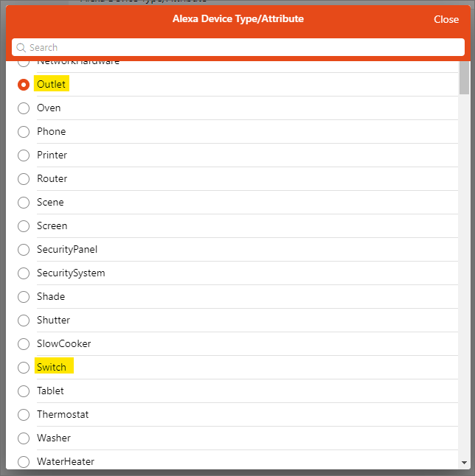This screenshot has width=475, height=476.
Task: Type in the device type Search field
Action: coord(243,48)
